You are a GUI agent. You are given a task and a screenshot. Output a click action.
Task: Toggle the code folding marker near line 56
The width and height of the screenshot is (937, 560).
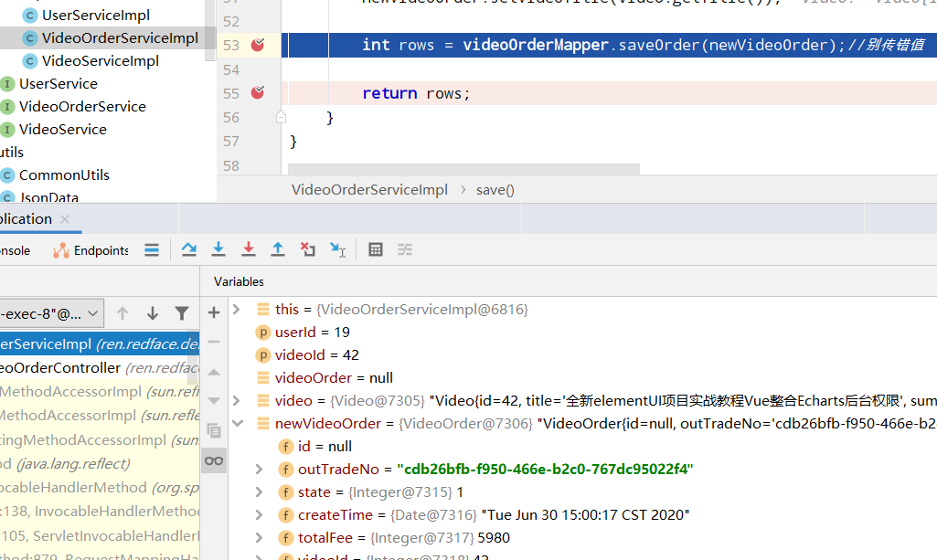pyautogui.click(x=281, y=116)
